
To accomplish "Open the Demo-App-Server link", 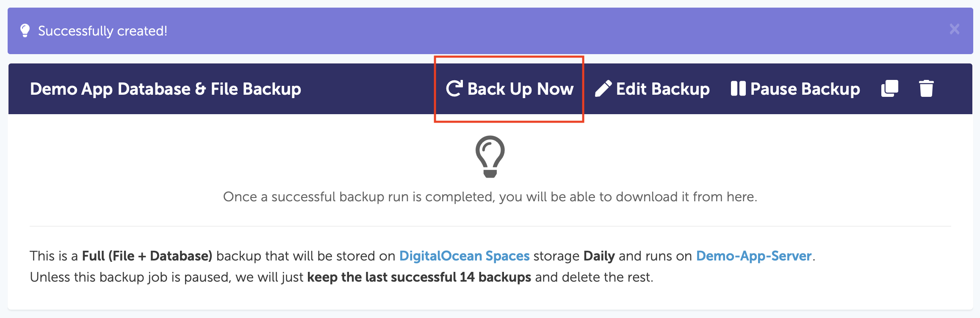I will coord(754,256).
